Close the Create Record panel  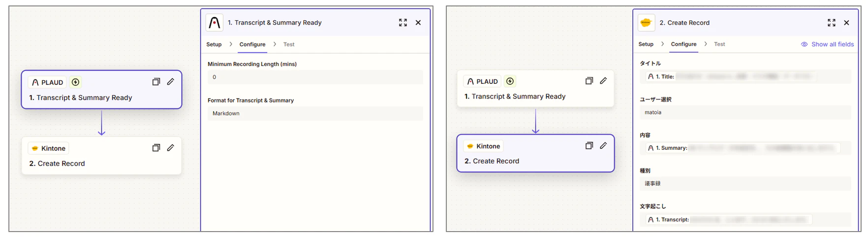[847, 23]
